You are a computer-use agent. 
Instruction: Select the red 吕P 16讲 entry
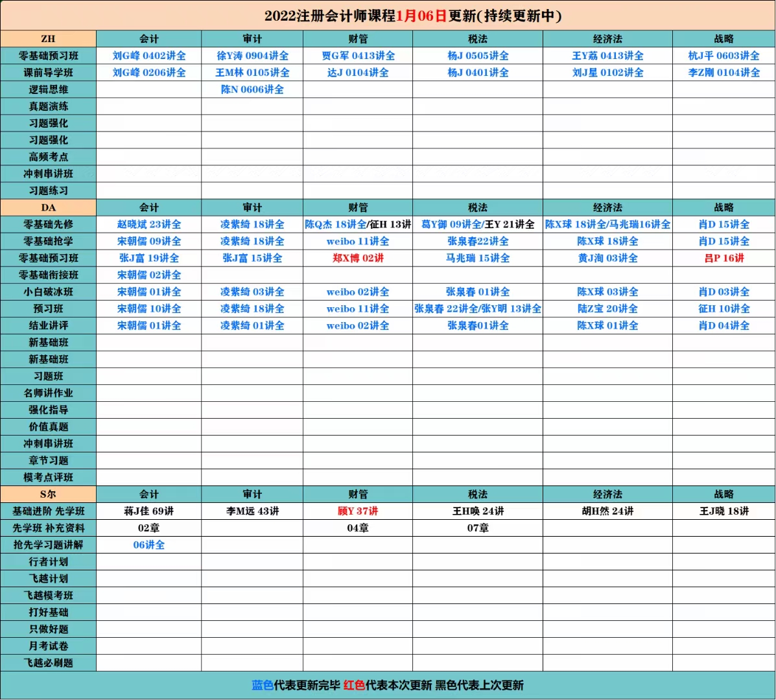coord(723,258)
